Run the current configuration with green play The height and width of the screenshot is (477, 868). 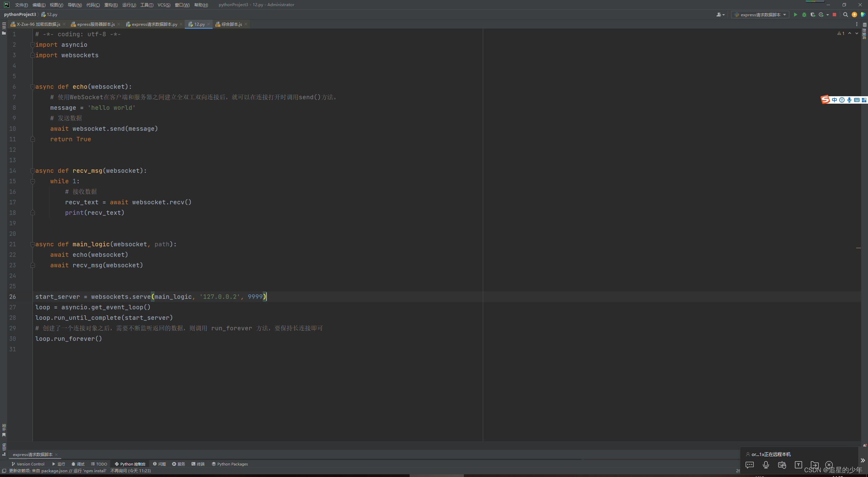click(795, 15)
